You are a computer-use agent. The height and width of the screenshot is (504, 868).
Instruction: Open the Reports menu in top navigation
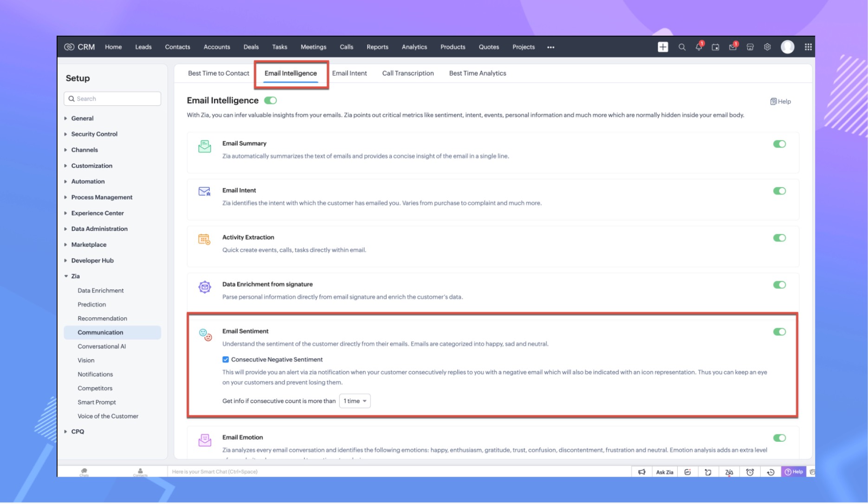(377, 47)
